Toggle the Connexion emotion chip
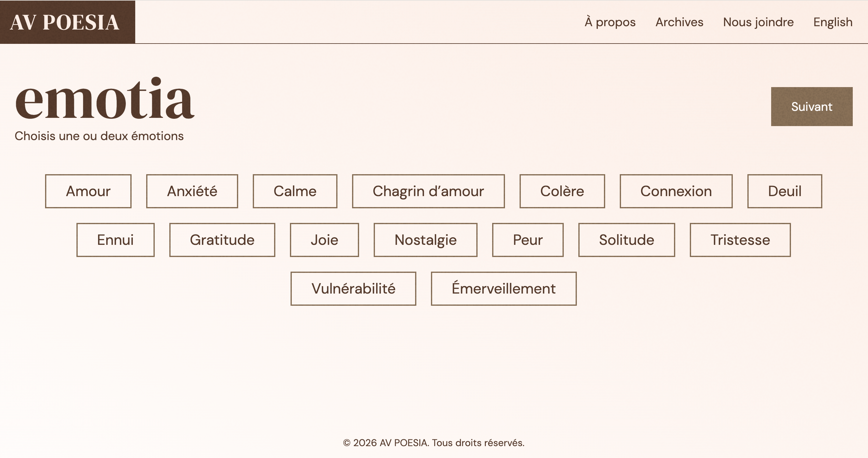 676,191
